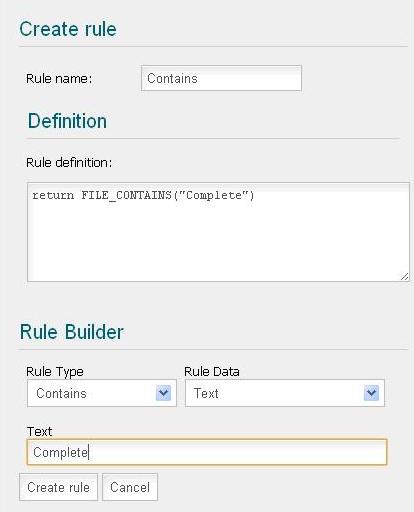The height and width of the screenshot is (512, 414).
Task: Click the FILE_CONTAINS function text in the definition
Action: [126, 195]
